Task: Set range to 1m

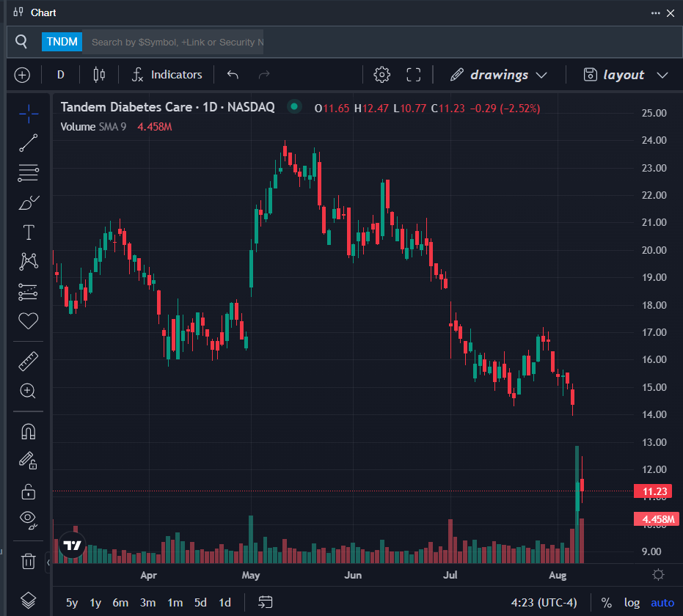Action: click(x=175, y=603)
